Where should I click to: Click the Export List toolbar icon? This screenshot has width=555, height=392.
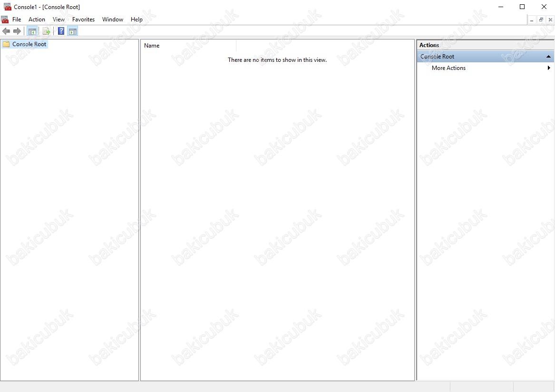(x=46, y=31)
